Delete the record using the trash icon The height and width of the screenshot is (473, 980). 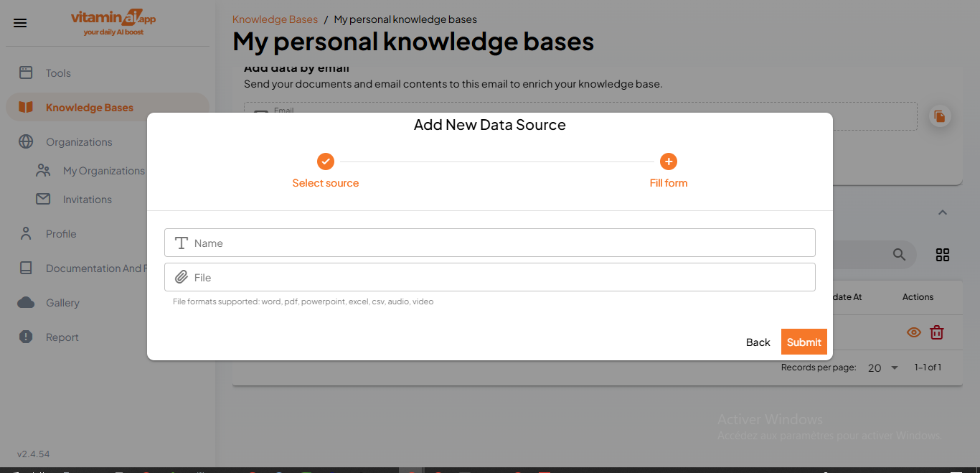click(x=936, y=332)
